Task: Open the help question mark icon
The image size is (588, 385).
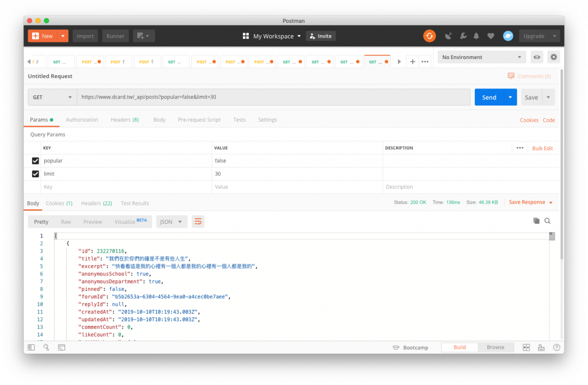Action: tap(556, 348)
